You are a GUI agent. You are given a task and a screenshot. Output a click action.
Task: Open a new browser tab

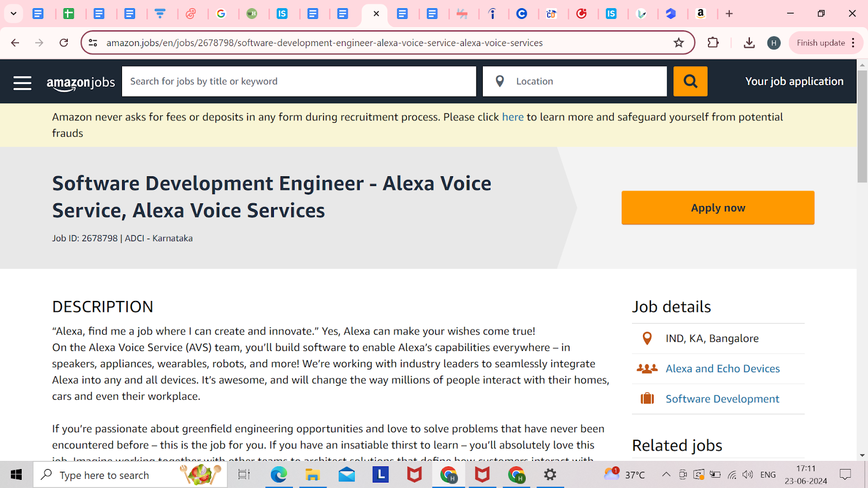click(x=729, y=14)
